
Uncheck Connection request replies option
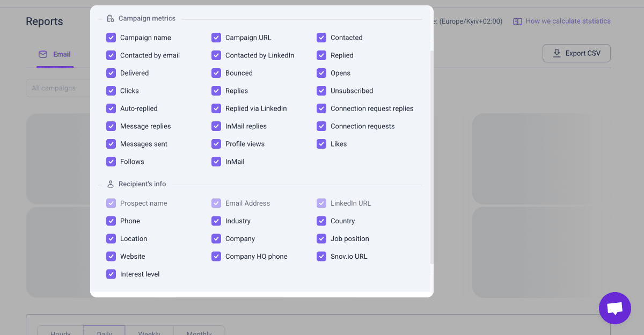[321, 108]
